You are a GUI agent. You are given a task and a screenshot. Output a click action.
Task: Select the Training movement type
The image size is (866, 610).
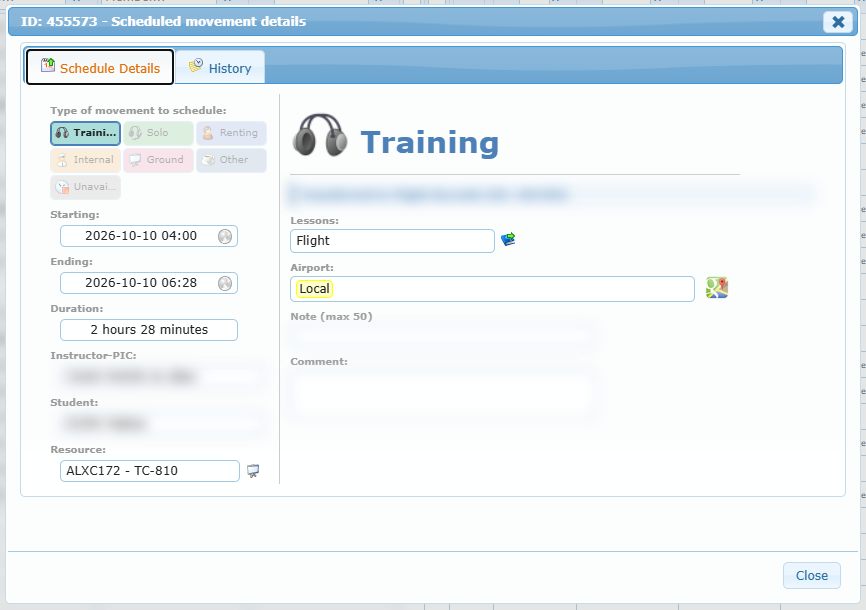86,133
